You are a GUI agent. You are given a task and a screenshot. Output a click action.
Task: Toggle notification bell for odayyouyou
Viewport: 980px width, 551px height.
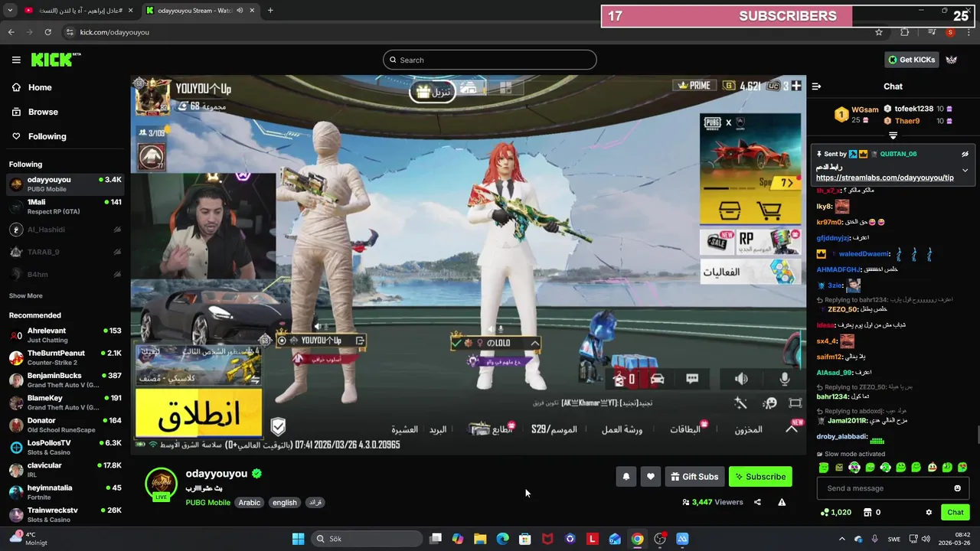626,477
